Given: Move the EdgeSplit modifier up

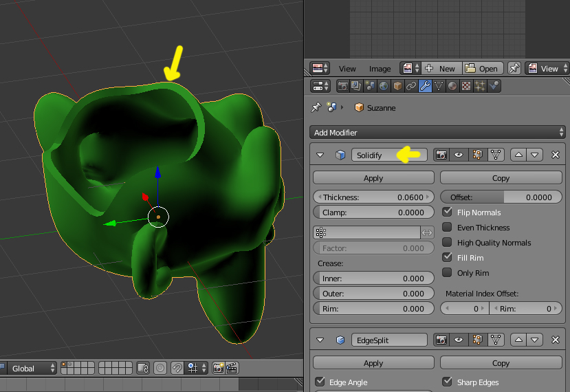Looking at the screenshot, I should tap(518, 340).
